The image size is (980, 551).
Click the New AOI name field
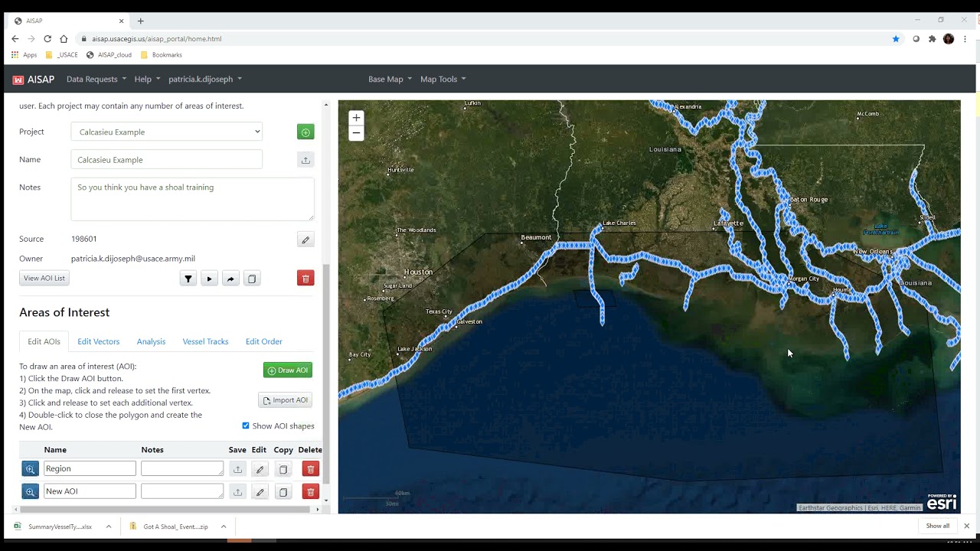(90, 491)
